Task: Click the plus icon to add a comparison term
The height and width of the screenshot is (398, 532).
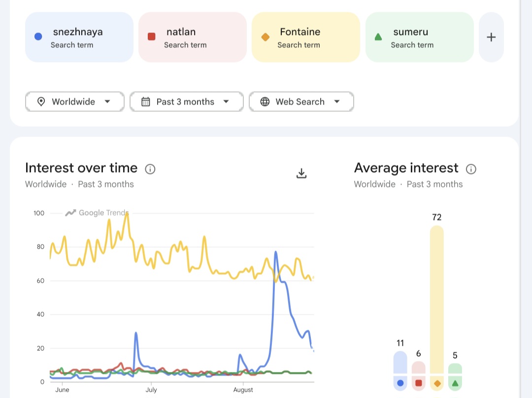Action: 491,37
